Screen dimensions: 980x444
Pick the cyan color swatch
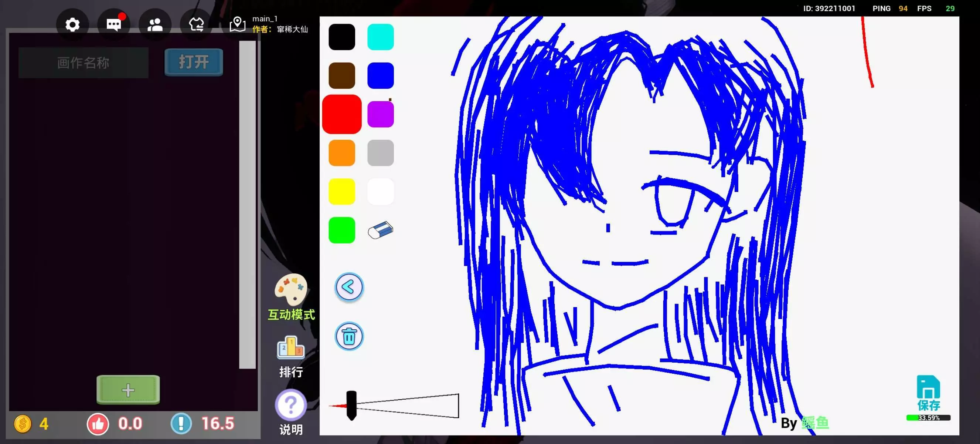(381, 37)
